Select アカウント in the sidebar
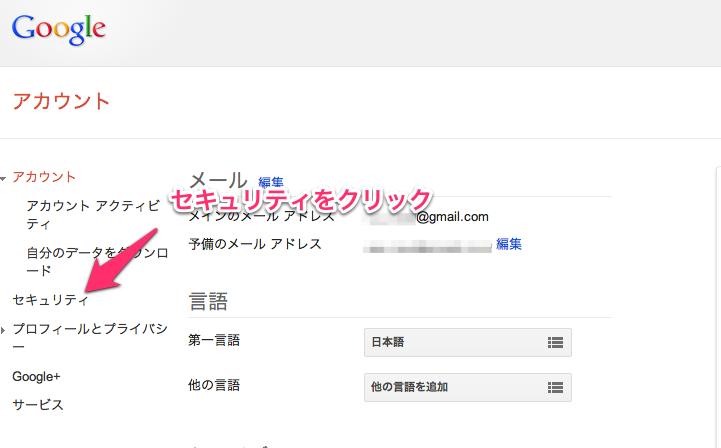 click(x=44, y=177)
